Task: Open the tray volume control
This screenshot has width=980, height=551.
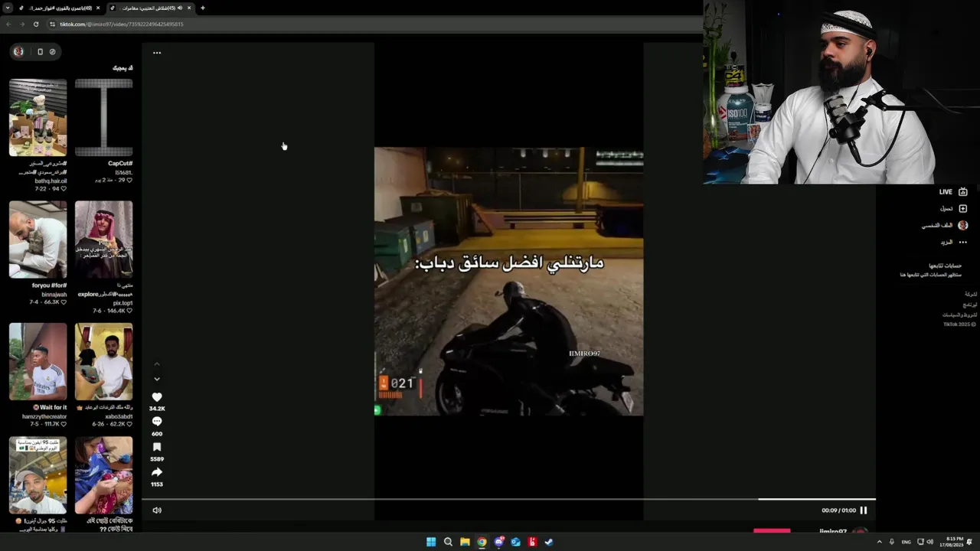Action: click(930, 542)
